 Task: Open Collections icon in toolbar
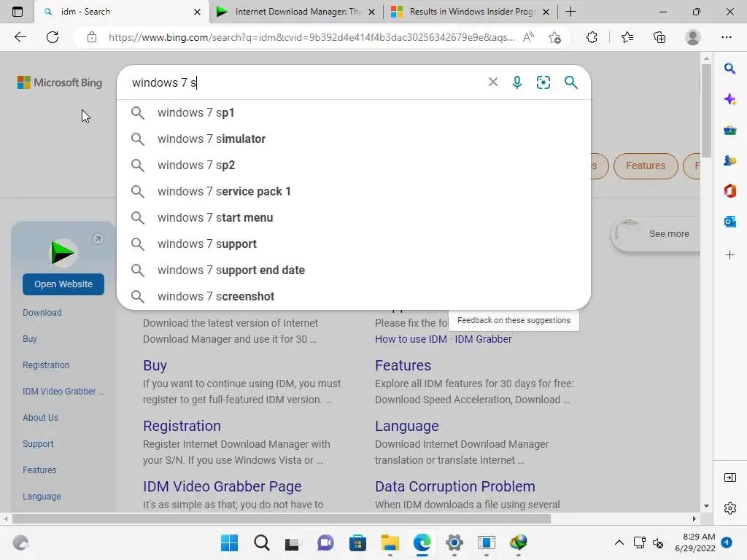point(659,37)
